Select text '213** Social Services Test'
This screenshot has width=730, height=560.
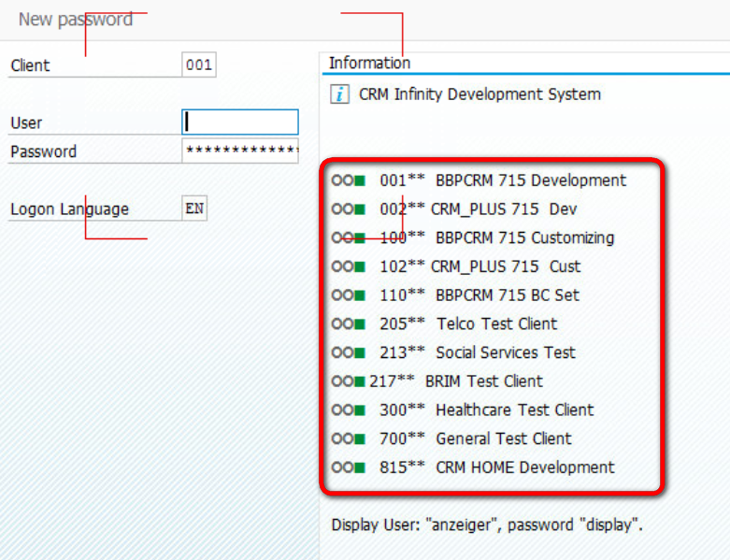pyautogui.click(x=478, y=352)
